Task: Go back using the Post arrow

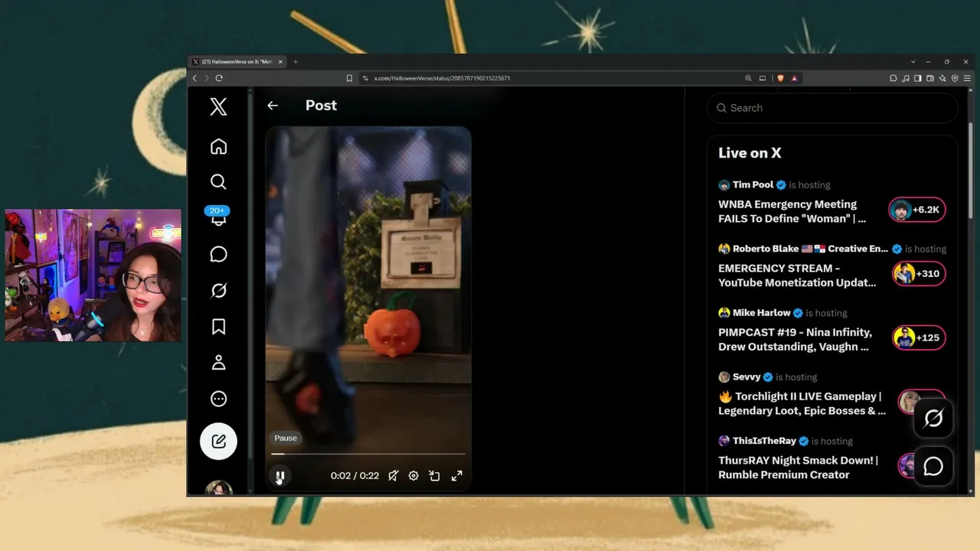Action: [x=273, y=106]
